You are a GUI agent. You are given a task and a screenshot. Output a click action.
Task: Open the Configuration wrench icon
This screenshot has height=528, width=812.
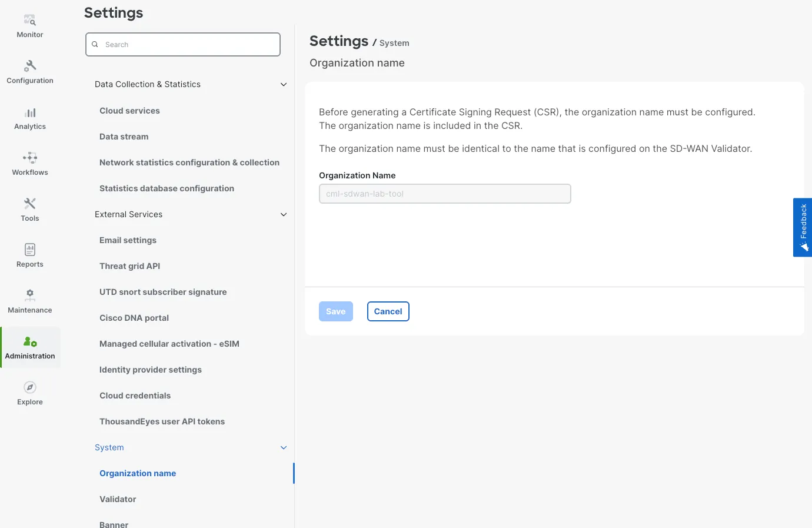coord(30,66)
